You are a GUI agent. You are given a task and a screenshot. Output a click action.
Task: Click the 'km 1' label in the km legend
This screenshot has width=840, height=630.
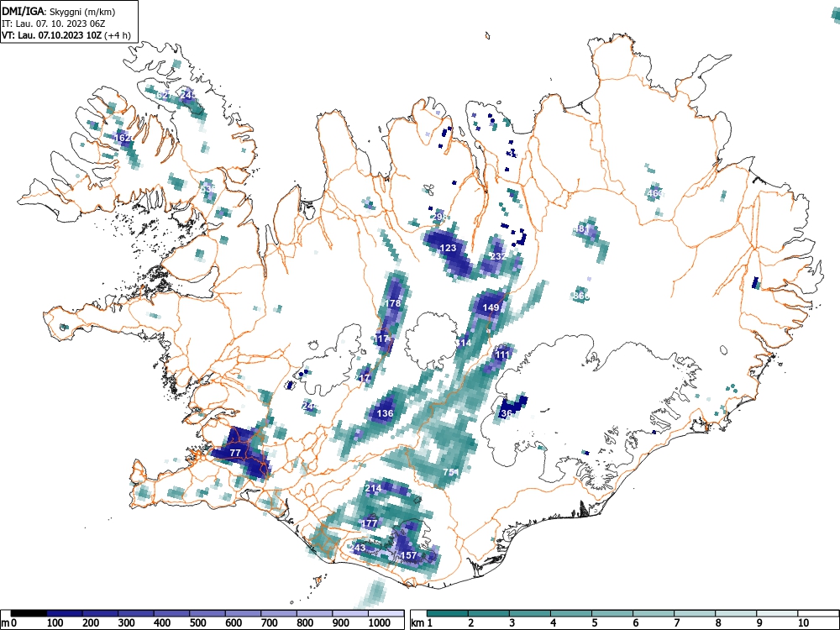pyautogui.click(x=421, y=622)
